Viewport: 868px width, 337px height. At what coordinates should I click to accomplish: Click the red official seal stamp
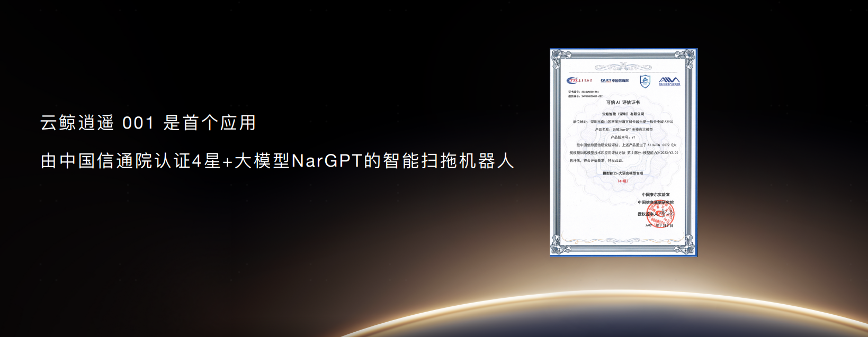662,214
